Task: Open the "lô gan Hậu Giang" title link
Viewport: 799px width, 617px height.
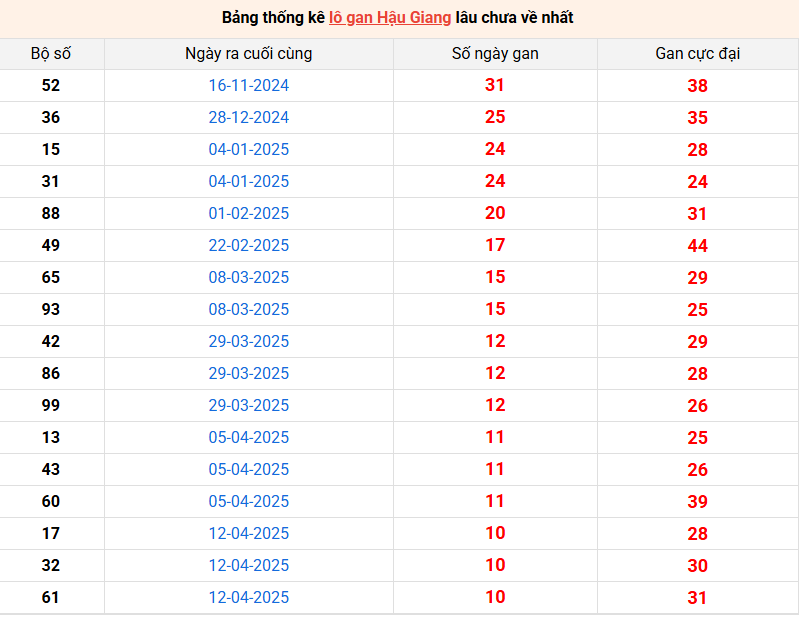Action: pos(390,18)
